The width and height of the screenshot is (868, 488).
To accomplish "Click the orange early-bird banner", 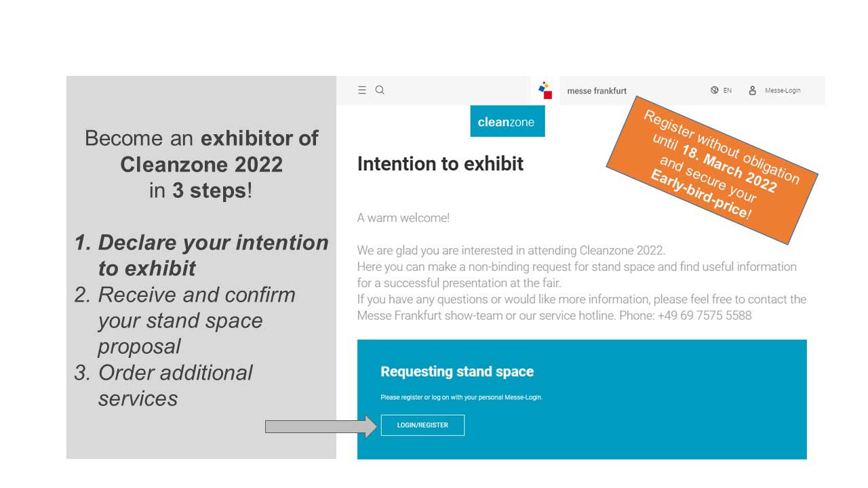I will click(x=712, y=170).
